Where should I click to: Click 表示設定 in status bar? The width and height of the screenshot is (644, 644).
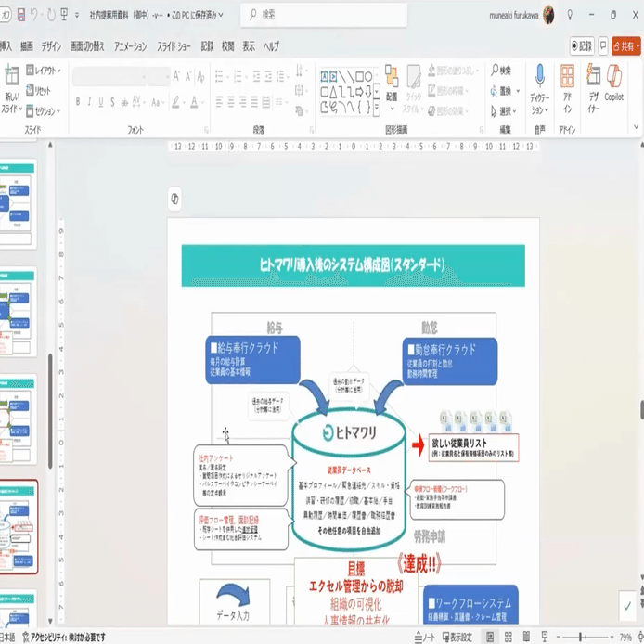coord(457,637)
